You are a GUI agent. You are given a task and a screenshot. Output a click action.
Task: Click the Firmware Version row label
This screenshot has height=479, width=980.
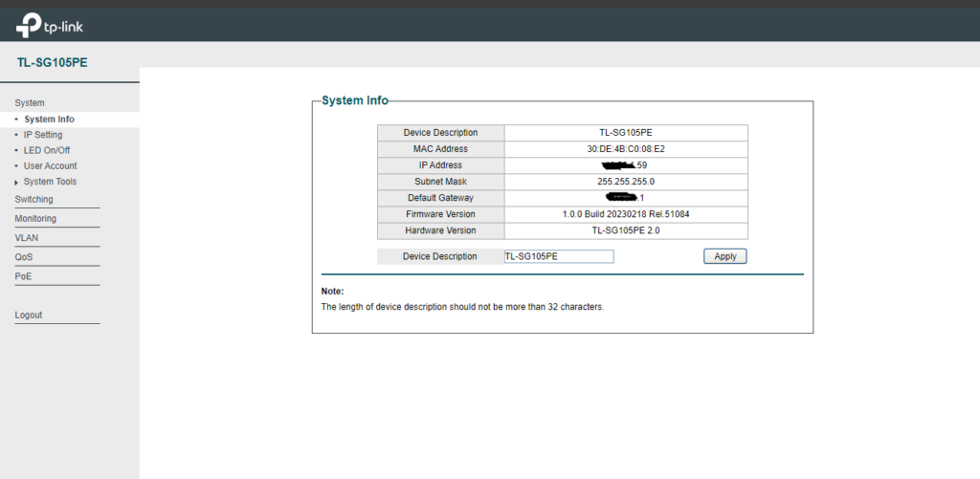point(440,214)
